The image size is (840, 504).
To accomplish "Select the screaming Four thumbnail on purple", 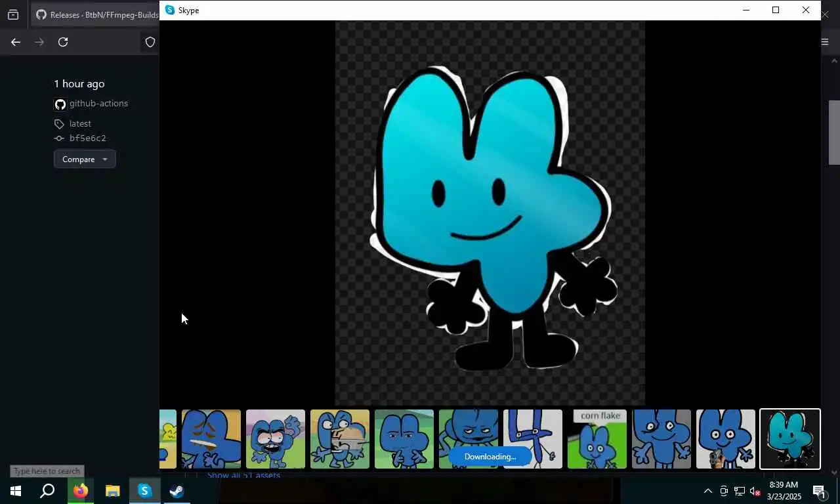I will (276, 439).
